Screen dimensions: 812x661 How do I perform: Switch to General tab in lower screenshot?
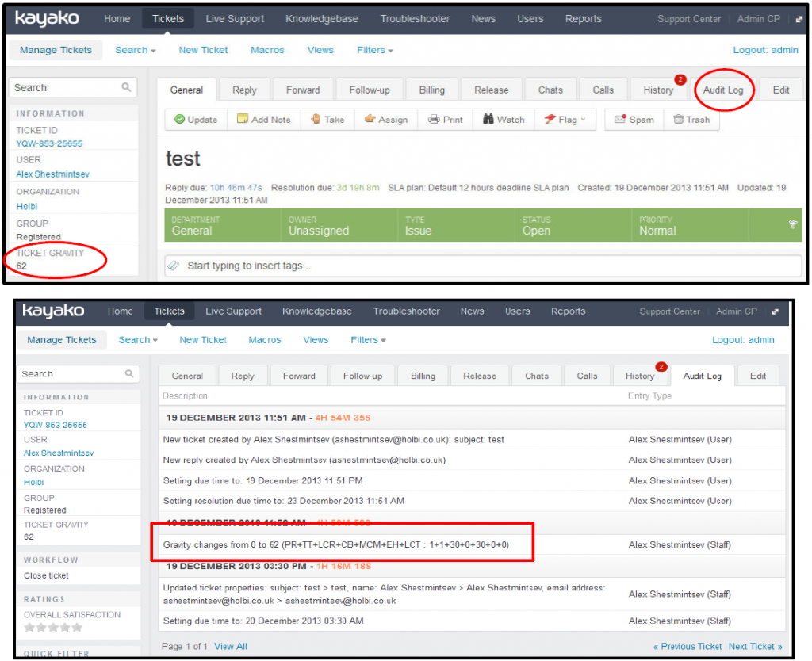coord(187,376)
